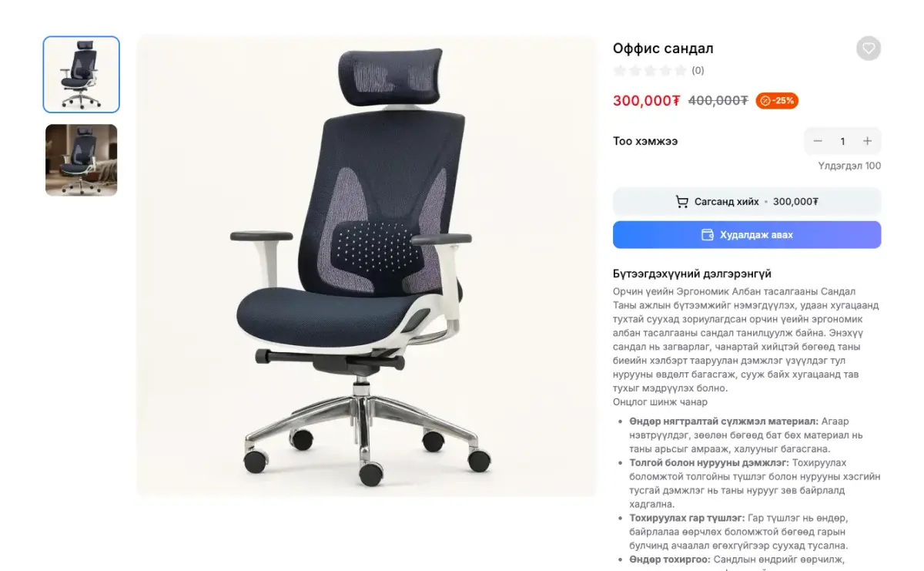Select the first chair thumbnail
This screenshot has height=571, width=924.
82,75
